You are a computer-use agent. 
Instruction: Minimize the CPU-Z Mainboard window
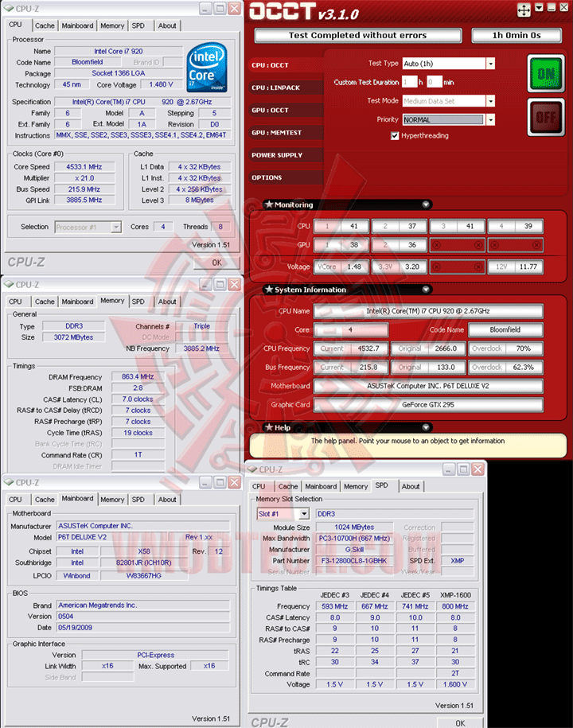coord(205,482)
